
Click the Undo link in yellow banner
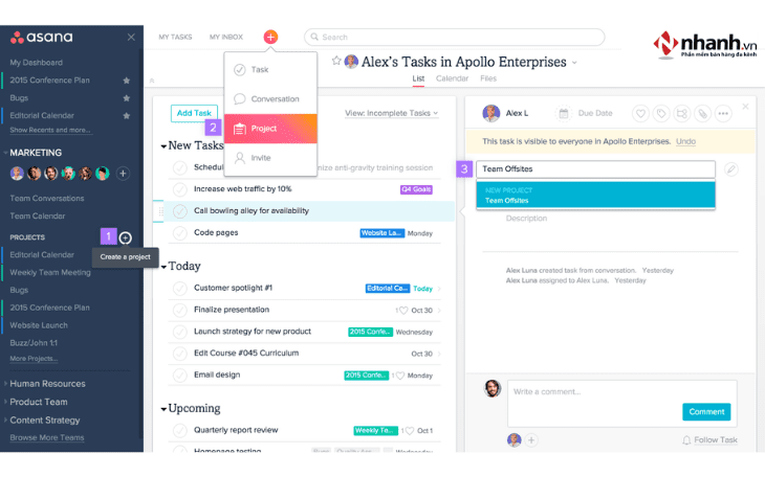click(685, 141)
